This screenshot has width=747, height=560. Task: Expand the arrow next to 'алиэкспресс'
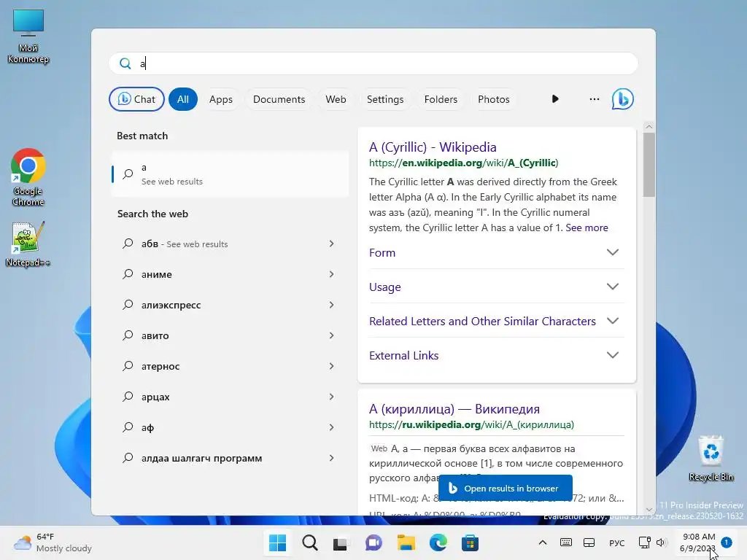click(332, 305)
